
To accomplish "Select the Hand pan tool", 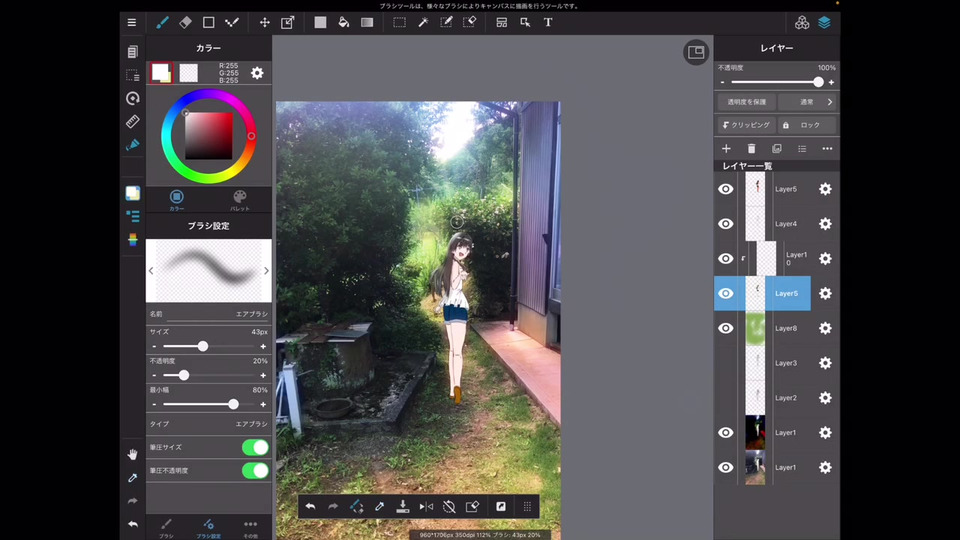I will [132, 454].
